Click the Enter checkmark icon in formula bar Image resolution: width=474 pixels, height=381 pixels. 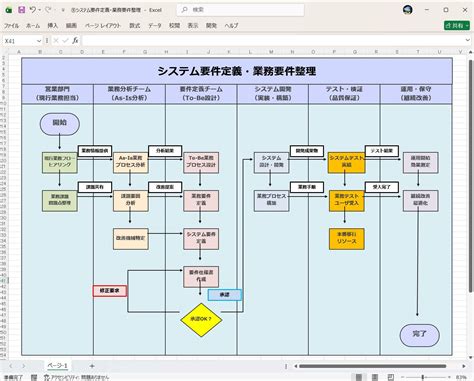click(x=65, y=41)
